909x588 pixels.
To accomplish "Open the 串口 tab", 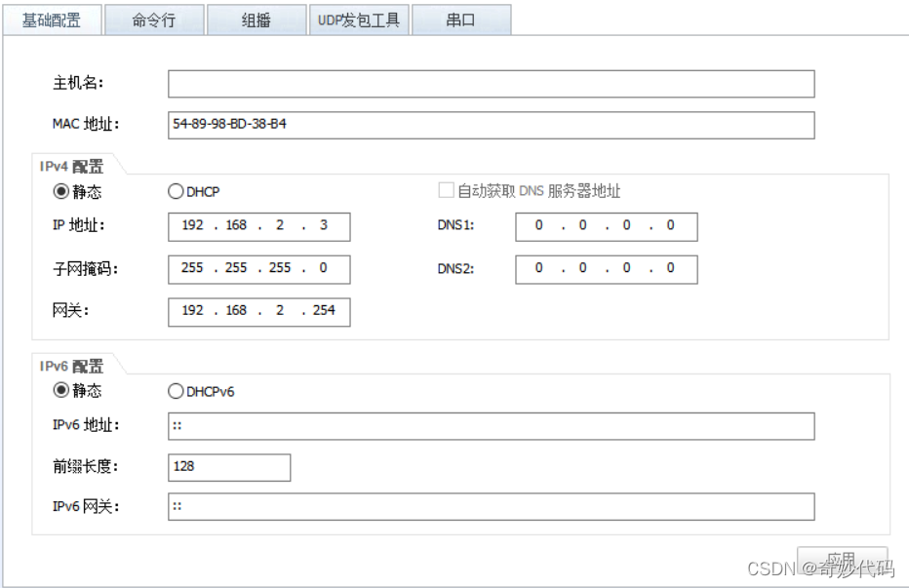I will [461, 20].
